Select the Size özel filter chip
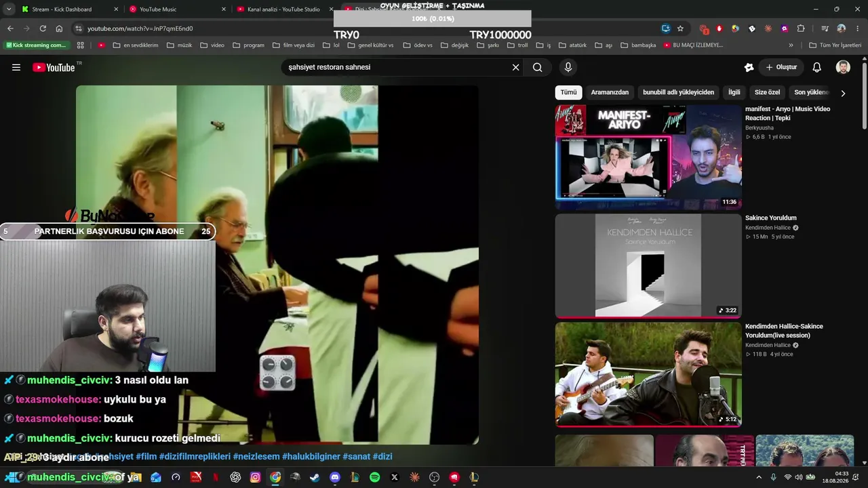The image size is (868, 488). [767, 92]
